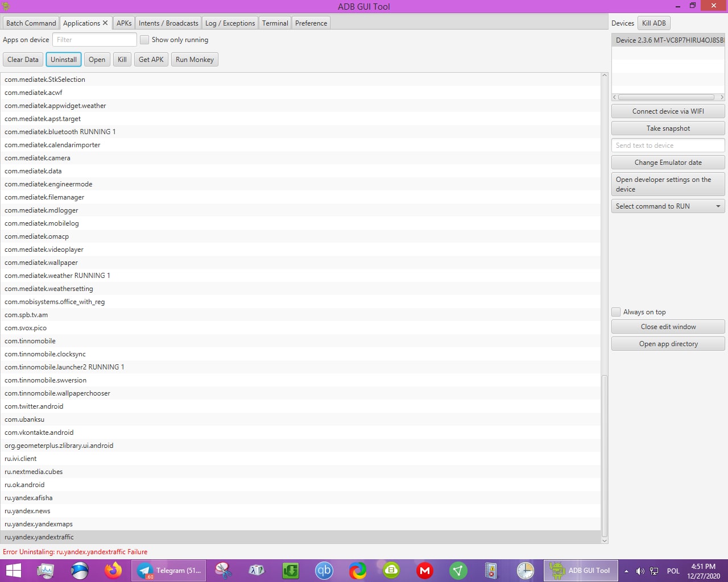Click the Take snapshot button
The image size is (728, 582).
click(668, 128)
